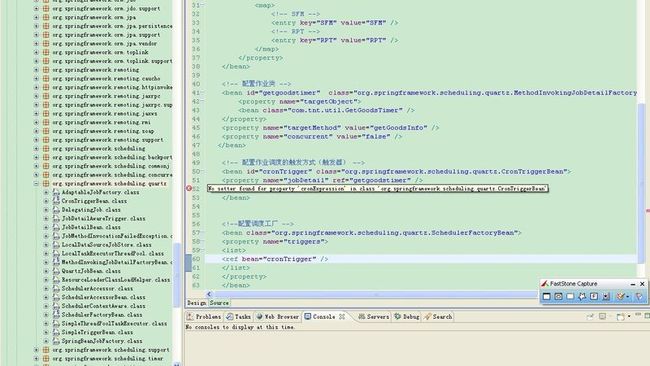
Task: Click the Servers view icon
Action: pyautogui.click(x=361, y=317)
